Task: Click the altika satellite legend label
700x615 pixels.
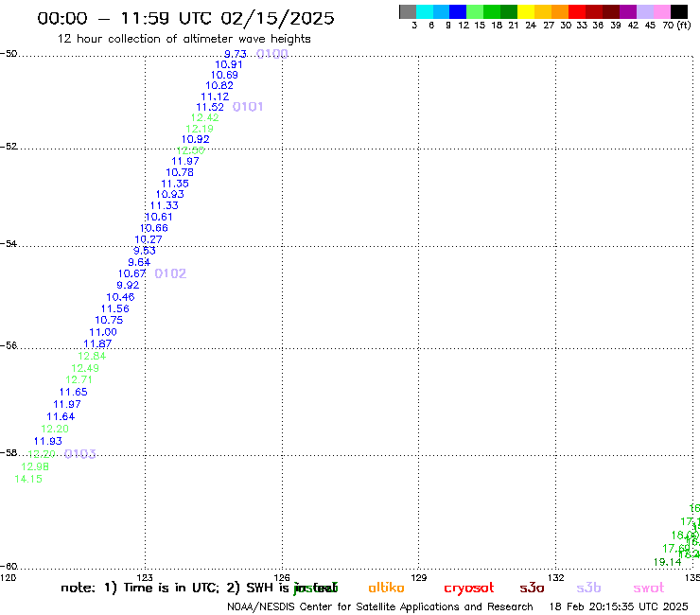Action: 386,588
